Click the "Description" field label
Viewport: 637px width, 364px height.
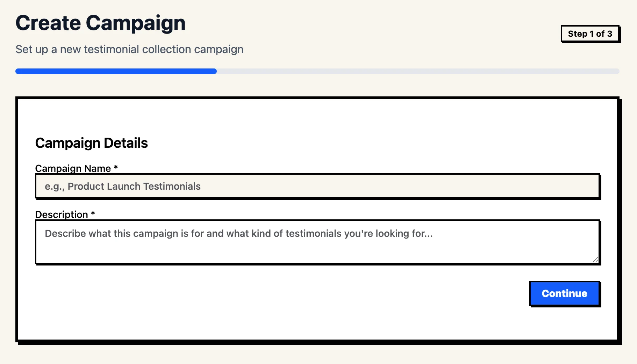tap(62, 214)
